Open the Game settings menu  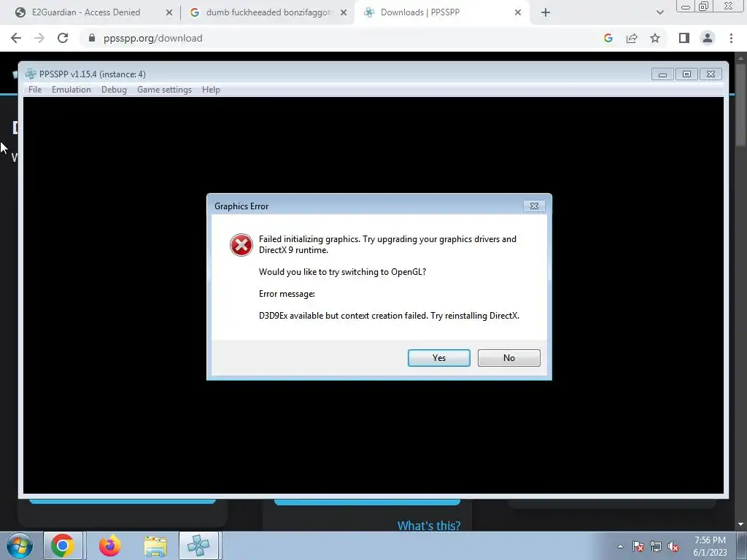pyautogui.click(x=164, y=90)
